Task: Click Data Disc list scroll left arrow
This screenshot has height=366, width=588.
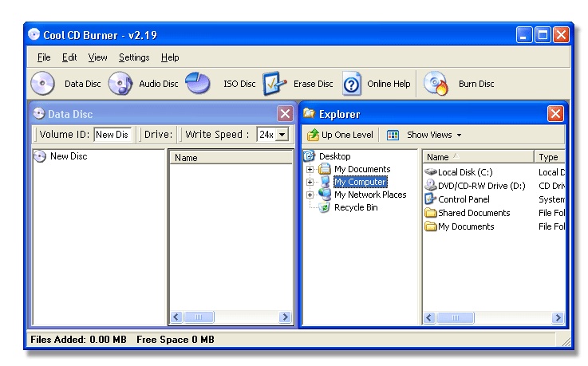Action: pos(176,317)
